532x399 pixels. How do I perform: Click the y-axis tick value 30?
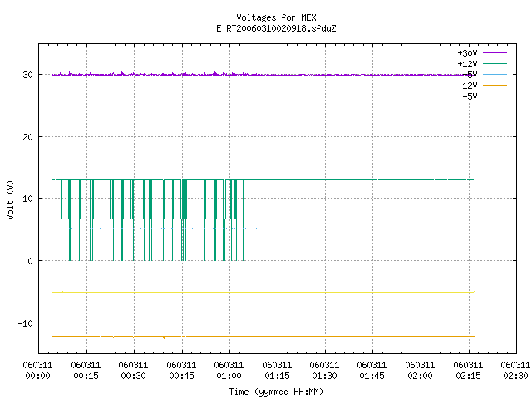[x=27, y=75]
